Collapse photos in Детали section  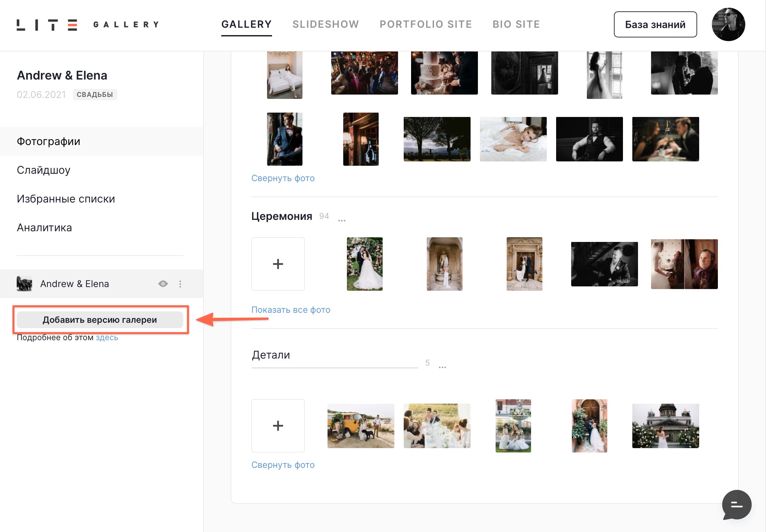pos(283,465)
